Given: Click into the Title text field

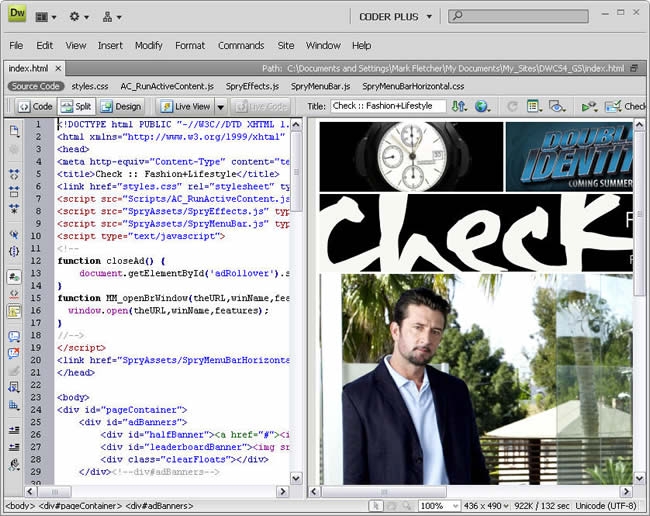Looking at the screenshot, I should tap(388, 106).
